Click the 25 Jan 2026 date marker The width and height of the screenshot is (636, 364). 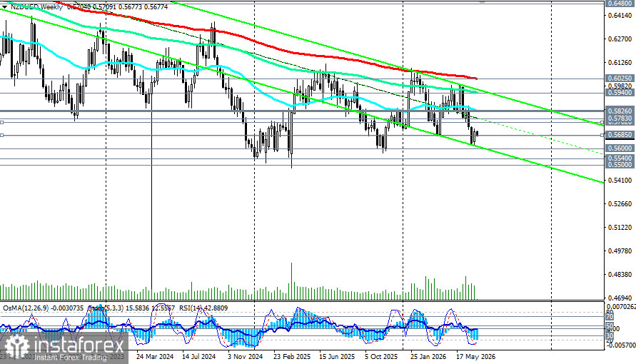pyautogui.click(x=428, y=357)
